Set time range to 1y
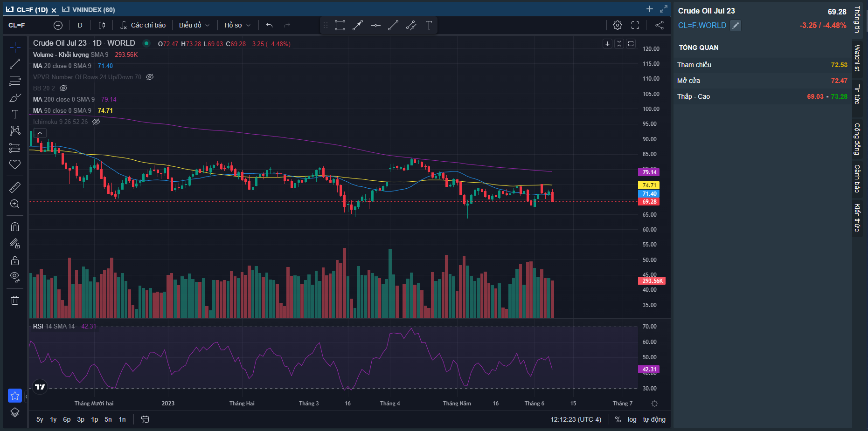 (x=53, y=419)
